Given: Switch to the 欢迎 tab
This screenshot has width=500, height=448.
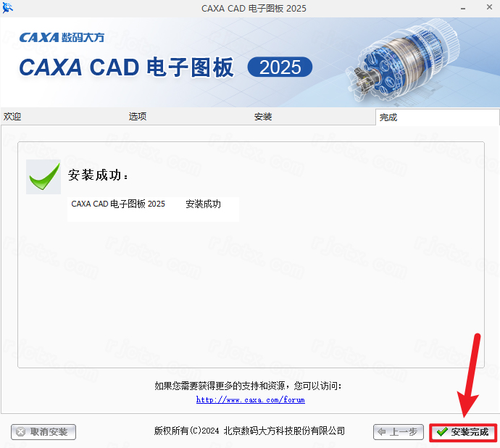Looking at the screenshot, I should tap(12, 117).
